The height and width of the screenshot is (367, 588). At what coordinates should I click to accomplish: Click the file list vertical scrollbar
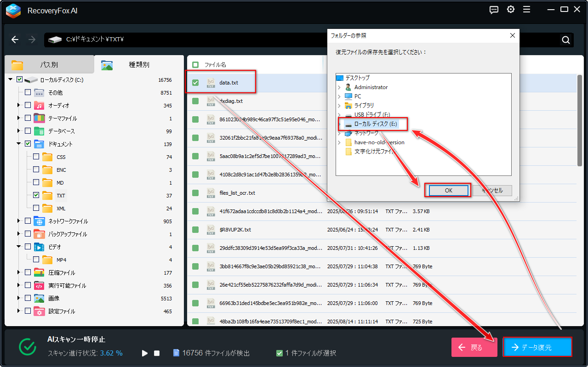click(579, 119)
